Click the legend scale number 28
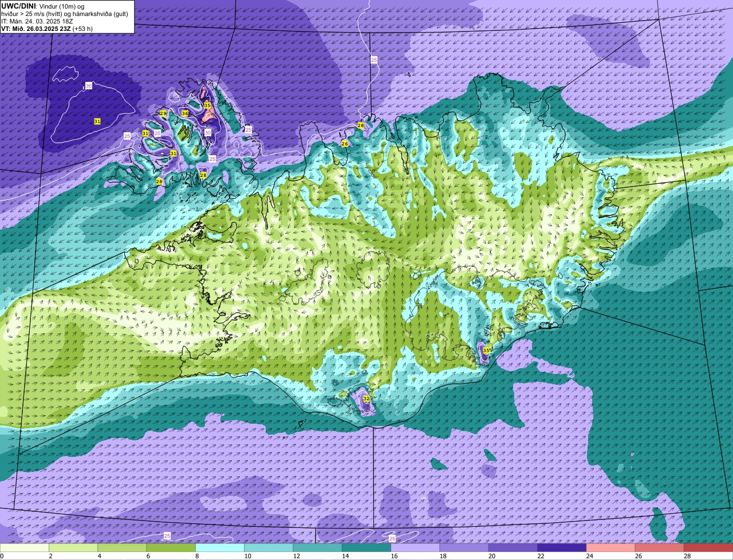 pyautogui.click(x=686, y=556)
